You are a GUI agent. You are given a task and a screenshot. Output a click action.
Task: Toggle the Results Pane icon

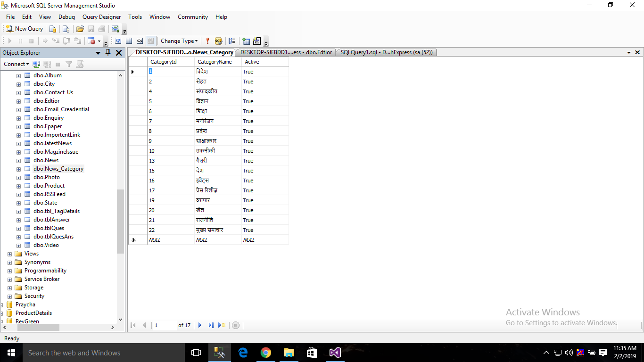point(151,41)
